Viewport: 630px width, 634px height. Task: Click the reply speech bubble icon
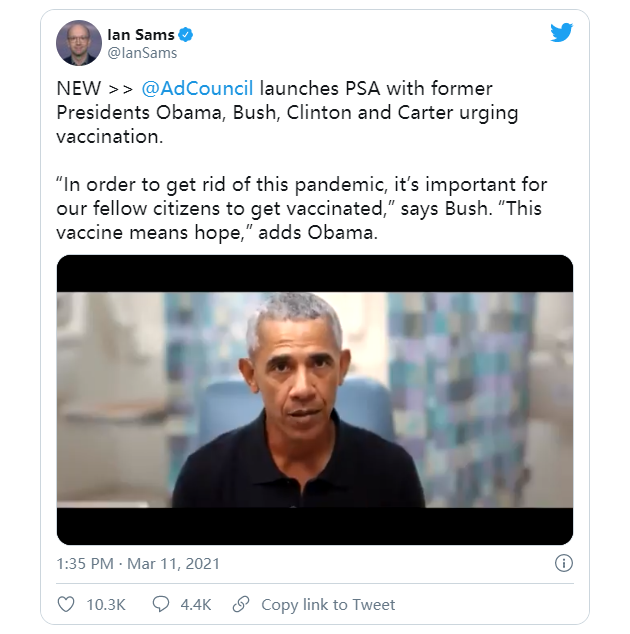160,604
